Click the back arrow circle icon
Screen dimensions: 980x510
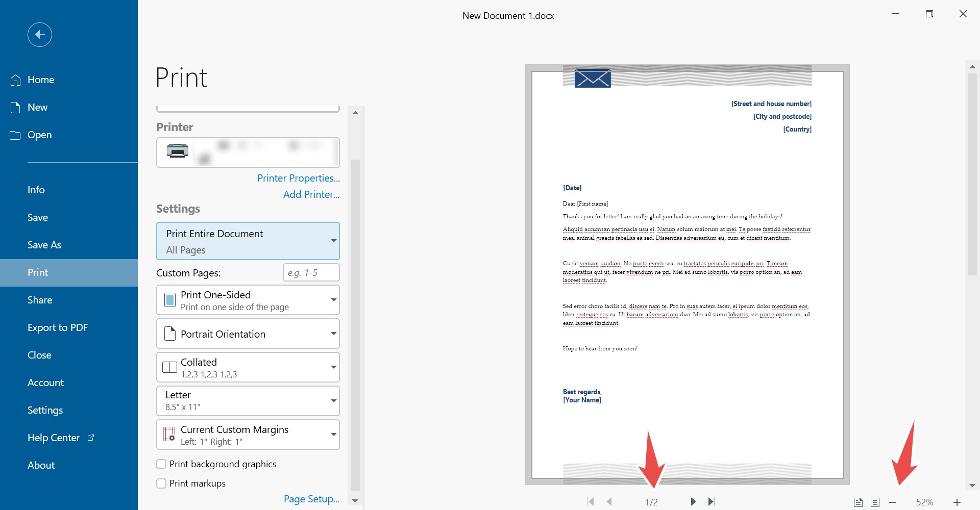40,35
